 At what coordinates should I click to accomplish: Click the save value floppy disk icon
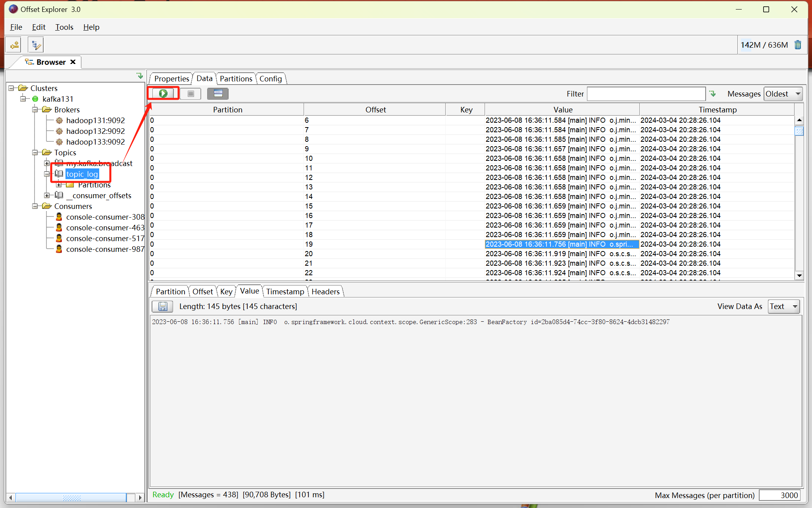(162, 307)
